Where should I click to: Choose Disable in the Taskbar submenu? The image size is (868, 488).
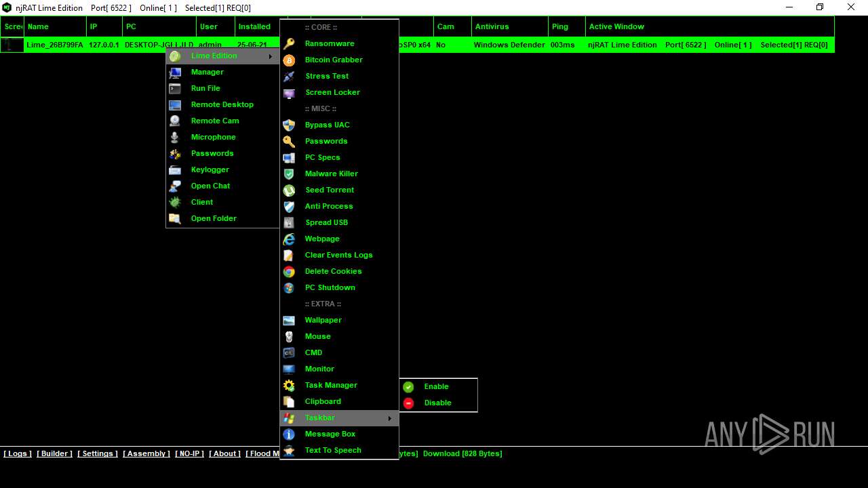[438, 403]
